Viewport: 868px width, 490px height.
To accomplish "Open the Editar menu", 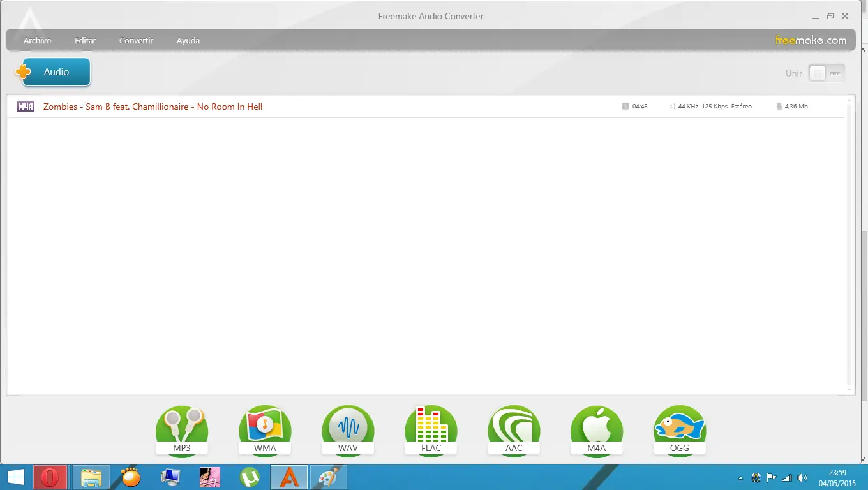I will coord(85,40).
